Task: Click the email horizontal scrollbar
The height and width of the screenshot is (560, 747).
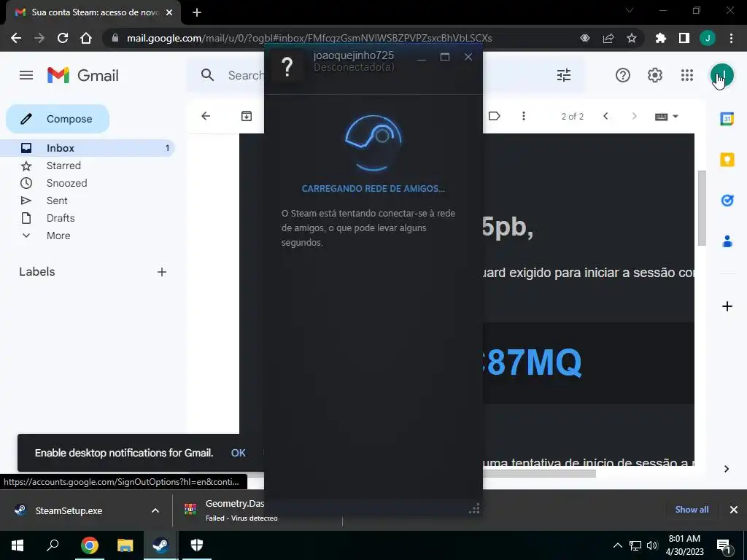Action: point(539,473)
